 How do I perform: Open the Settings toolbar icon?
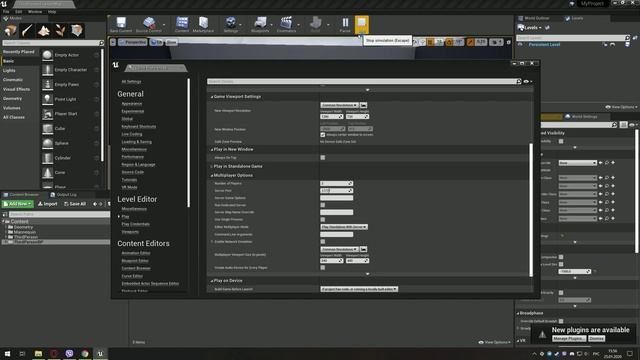pyautogui.click(x=231, y=24)
